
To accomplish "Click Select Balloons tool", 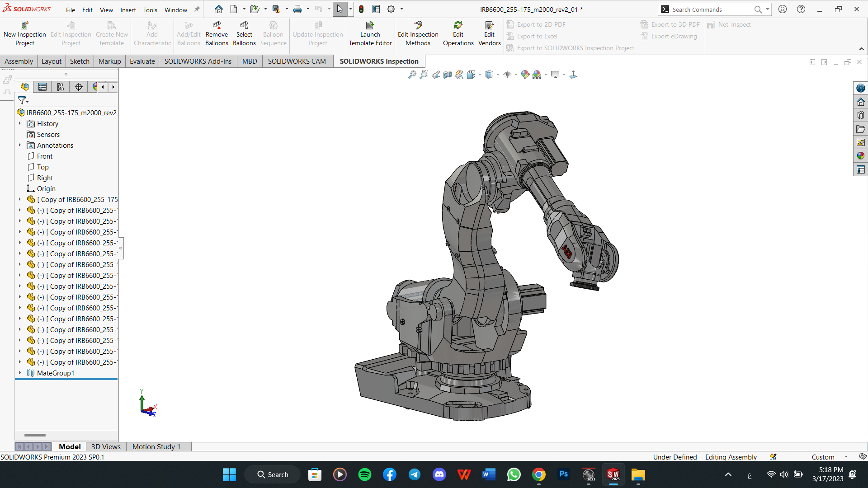I will (244, 34).
